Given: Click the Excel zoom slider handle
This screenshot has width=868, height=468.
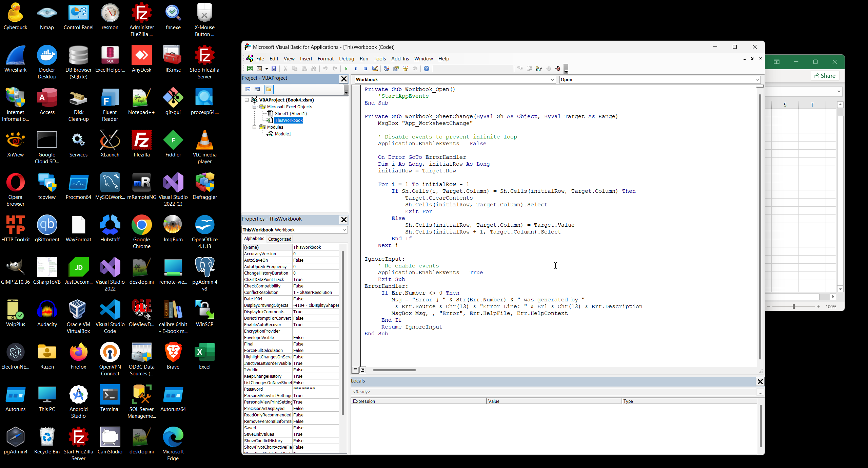Looking at the screenshot, I should click(793, 306).
